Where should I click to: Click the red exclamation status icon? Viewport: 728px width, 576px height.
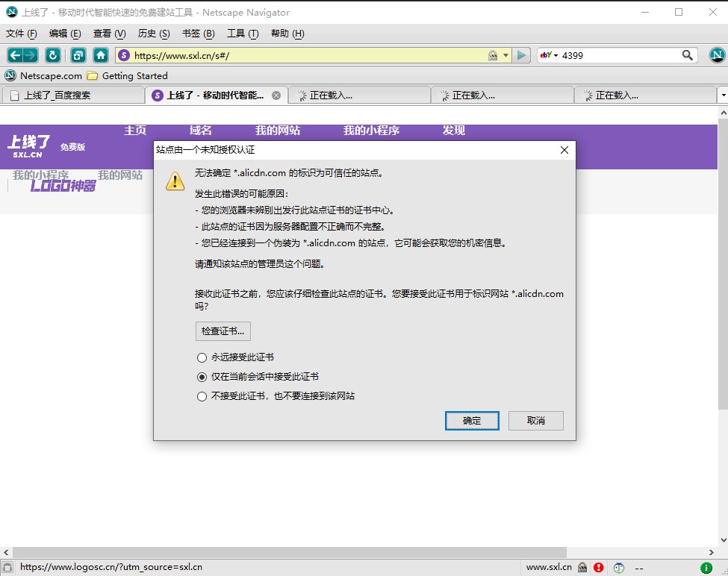599,567
